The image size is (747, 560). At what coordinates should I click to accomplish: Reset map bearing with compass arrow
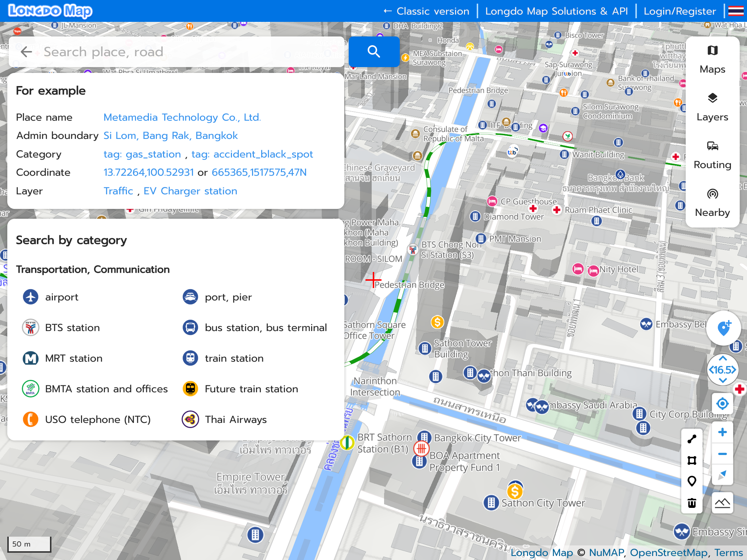tap(722, 475)
